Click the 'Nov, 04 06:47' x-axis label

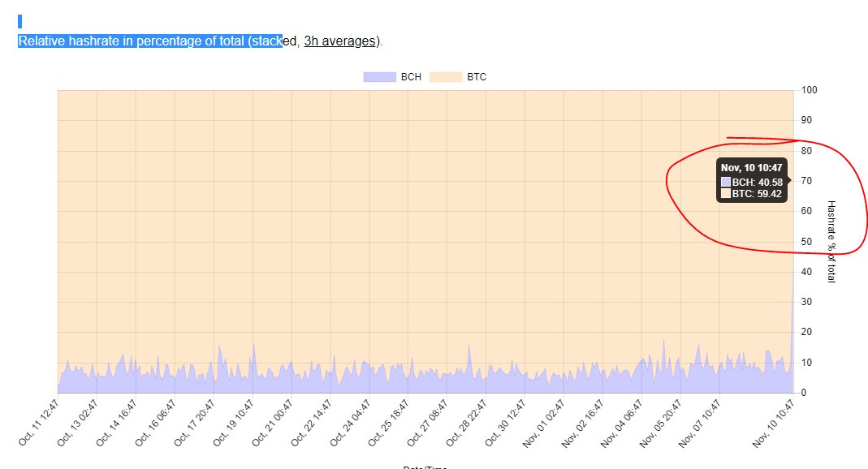point(621,423)
